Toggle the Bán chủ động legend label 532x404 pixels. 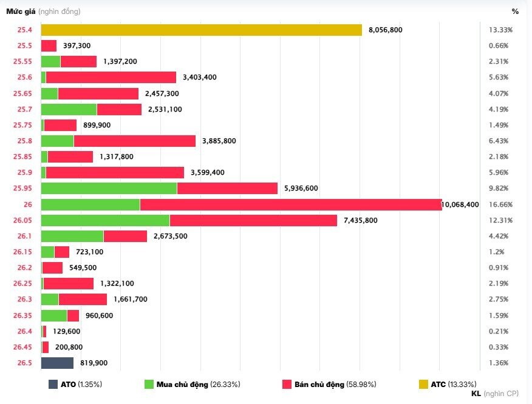click(321, 384)
